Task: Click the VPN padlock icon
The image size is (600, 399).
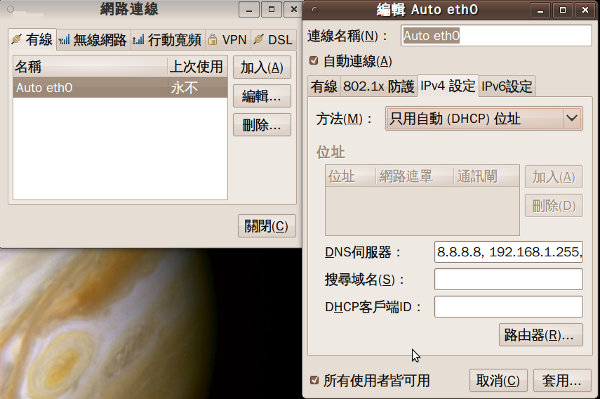Action: pos(212,39)
